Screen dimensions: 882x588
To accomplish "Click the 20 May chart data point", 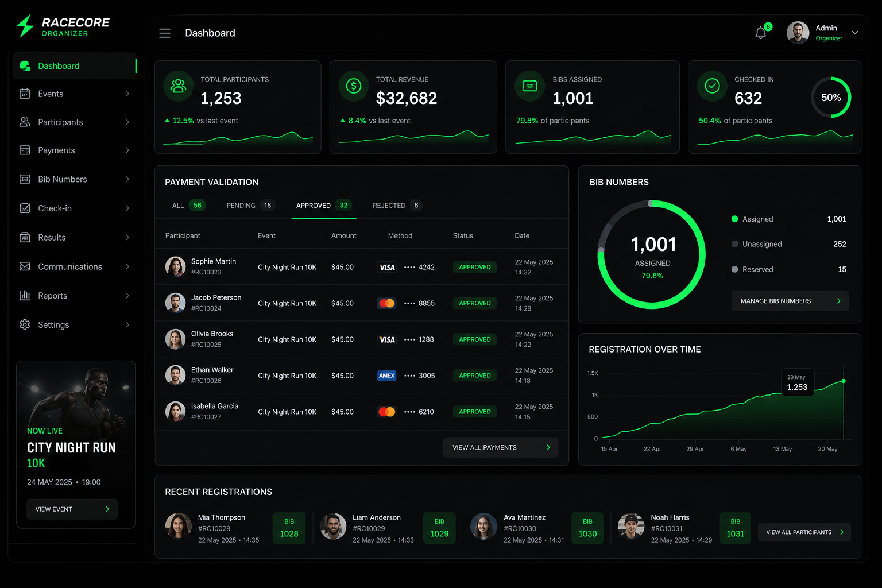I will click(844, 381).
